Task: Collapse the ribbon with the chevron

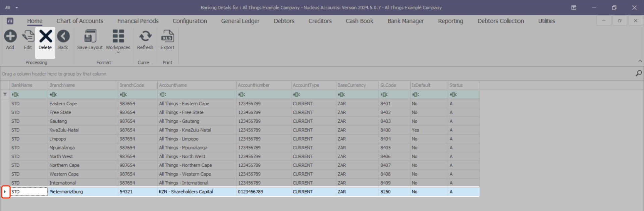Action: click(640, 61)
